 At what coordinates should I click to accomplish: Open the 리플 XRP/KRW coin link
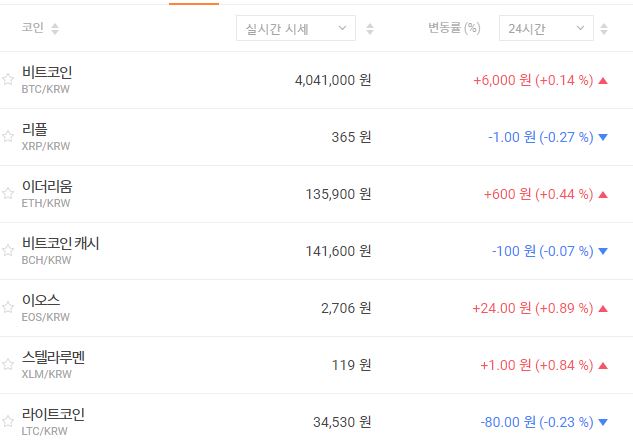(x=35, y=130)
